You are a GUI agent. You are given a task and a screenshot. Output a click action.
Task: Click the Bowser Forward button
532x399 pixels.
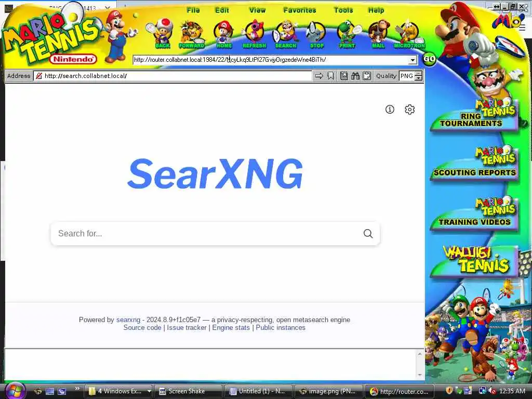click(191, 34)
